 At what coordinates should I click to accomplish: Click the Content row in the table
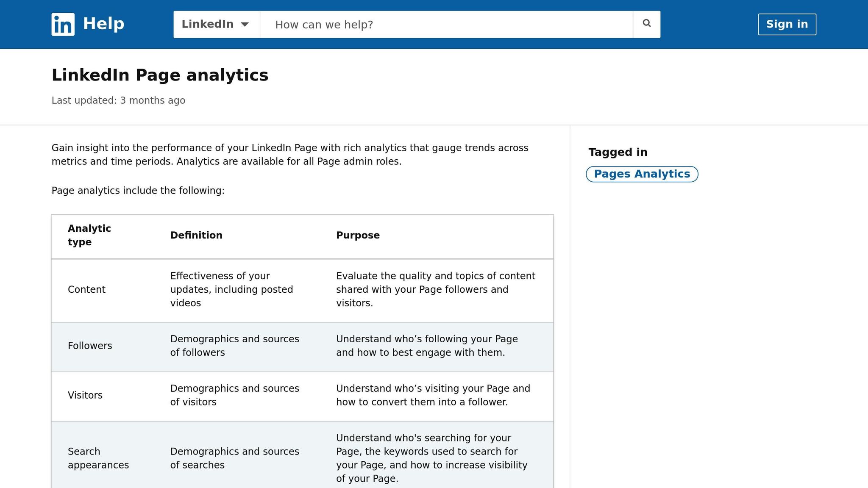86,289
